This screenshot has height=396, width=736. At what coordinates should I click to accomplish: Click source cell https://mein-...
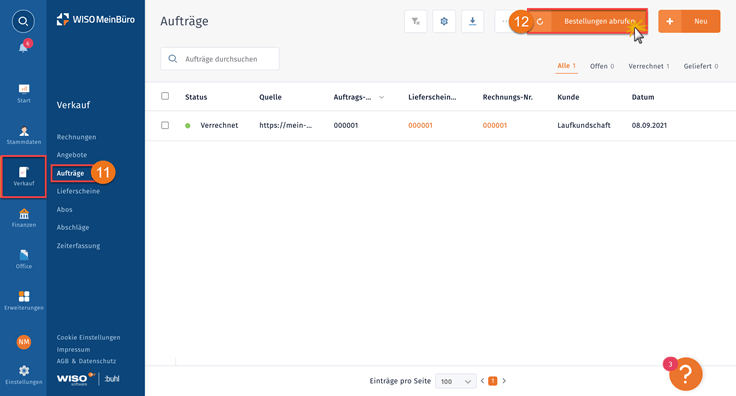point(285,125)
